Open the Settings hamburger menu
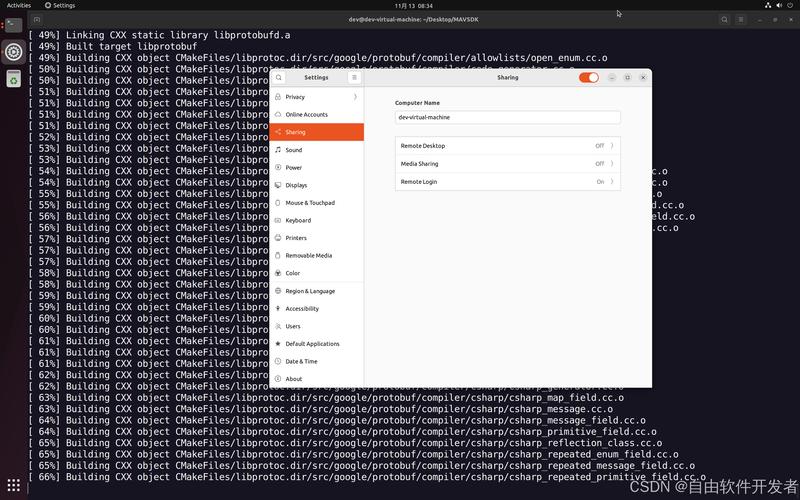This screenshot has width=800, height=500. point(353,77)
